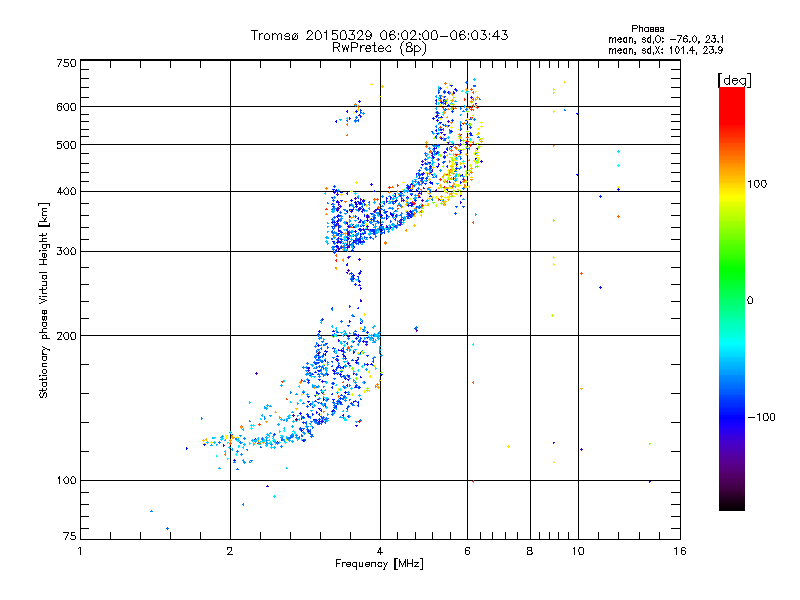800x600 pixels.
Task: Click the x-axis tick label '16'
Action: point(680,551)
